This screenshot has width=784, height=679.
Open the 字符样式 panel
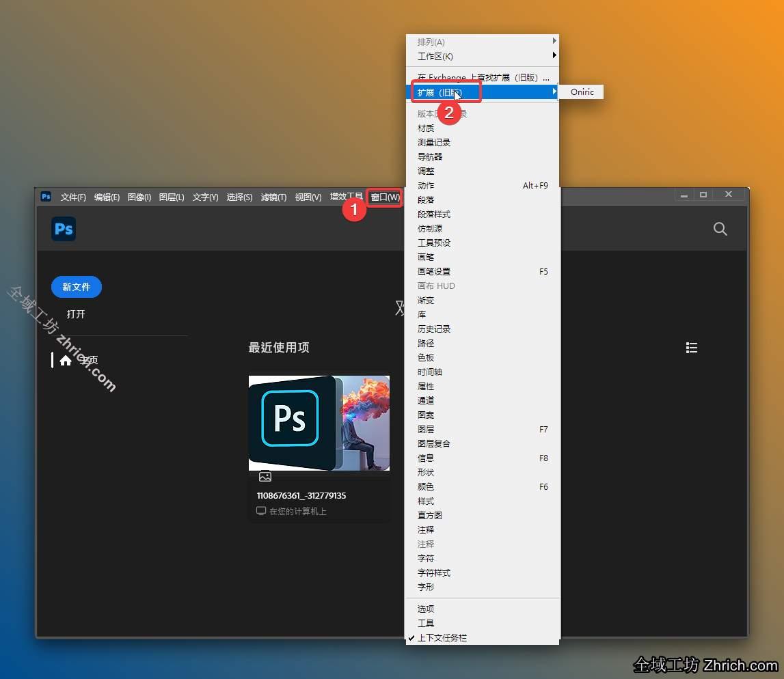coord(483,572)
